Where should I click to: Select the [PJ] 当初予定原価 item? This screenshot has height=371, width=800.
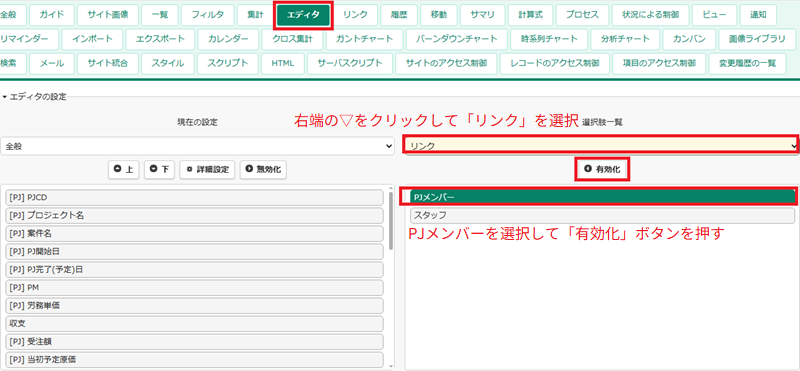pos(194,360)
